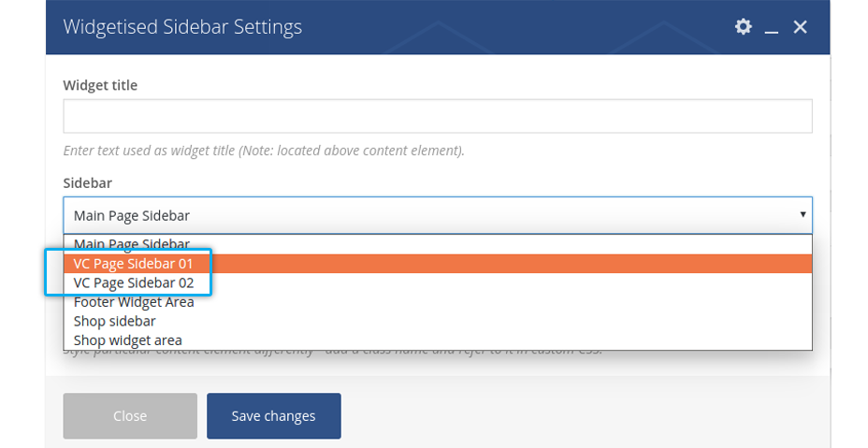The height and width of the screenshot is (448, 868).
Task: Choose the VC Page Sidebar 01 option
Action: [x=134, y=264]
